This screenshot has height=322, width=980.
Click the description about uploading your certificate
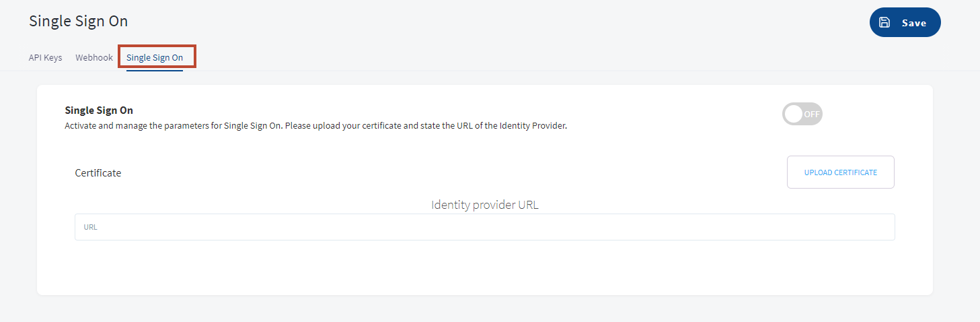(316, 125)
